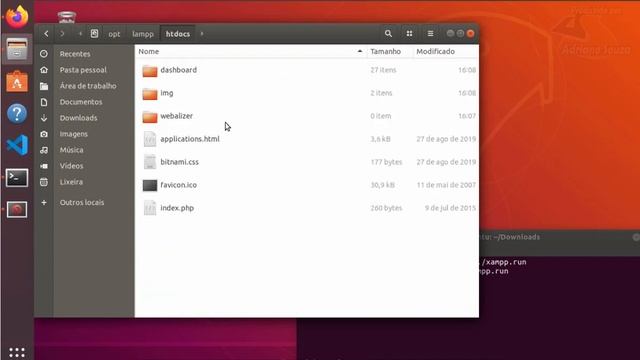The height and width of the screenshot is (360, 640).
Task: Open the Help icon in the dock
Action: tap(17, 113)
